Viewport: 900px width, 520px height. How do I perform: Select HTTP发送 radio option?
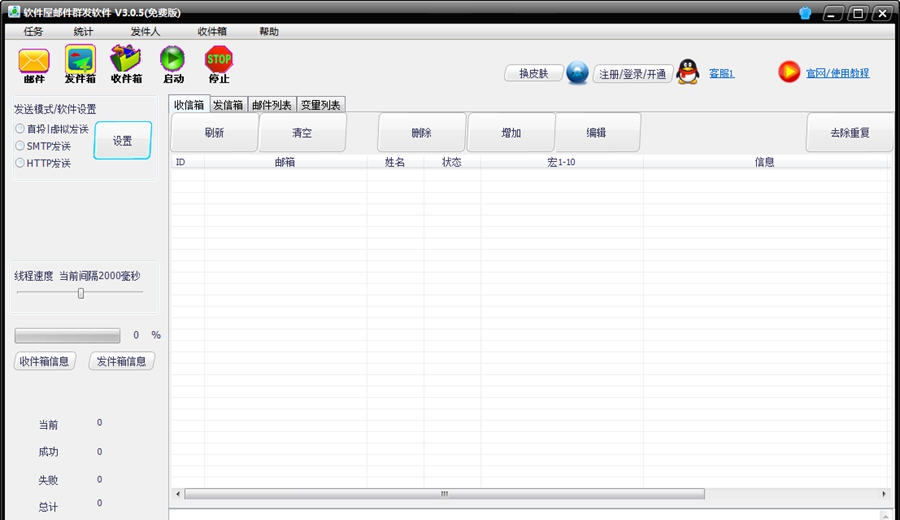[x=43, y=163]
